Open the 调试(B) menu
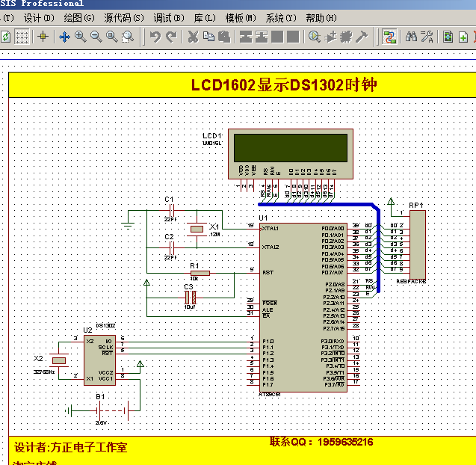 [169, 18]
